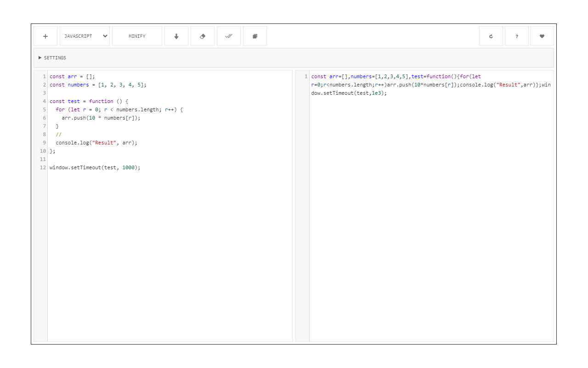Viewport: 588px width, 368px height.
Task: Click the heart icon
Action: click(542, 36)
